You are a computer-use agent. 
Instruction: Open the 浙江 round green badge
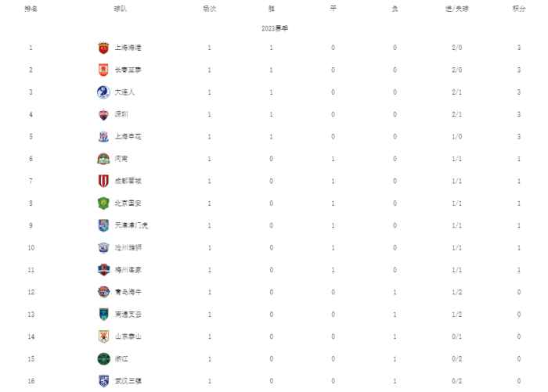pos(103,358)
